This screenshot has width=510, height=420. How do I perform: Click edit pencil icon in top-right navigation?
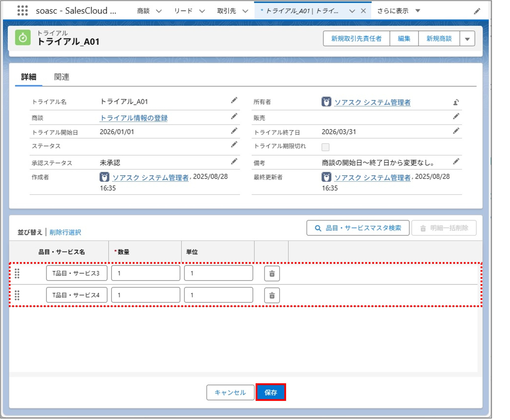click(x=477, y=11)
